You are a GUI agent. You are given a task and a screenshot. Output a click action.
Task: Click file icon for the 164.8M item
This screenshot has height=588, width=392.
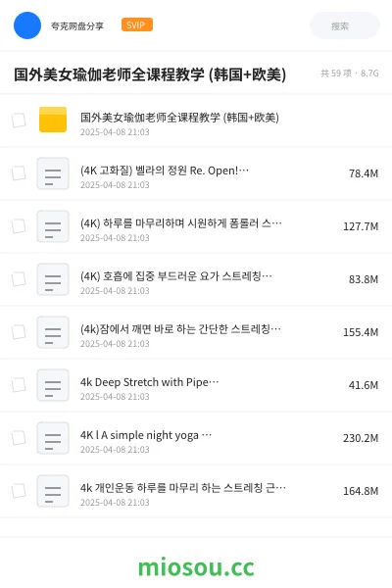tap(53, 491)
